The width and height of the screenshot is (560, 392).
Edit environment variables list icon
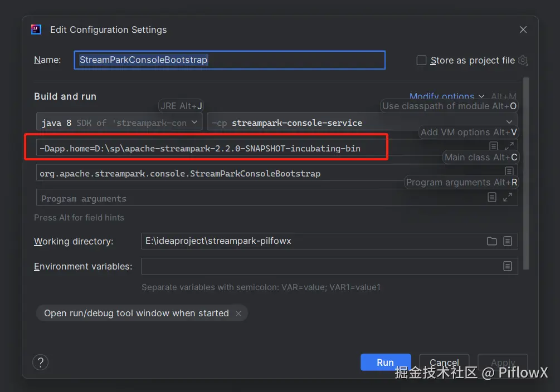coord(508,266)
